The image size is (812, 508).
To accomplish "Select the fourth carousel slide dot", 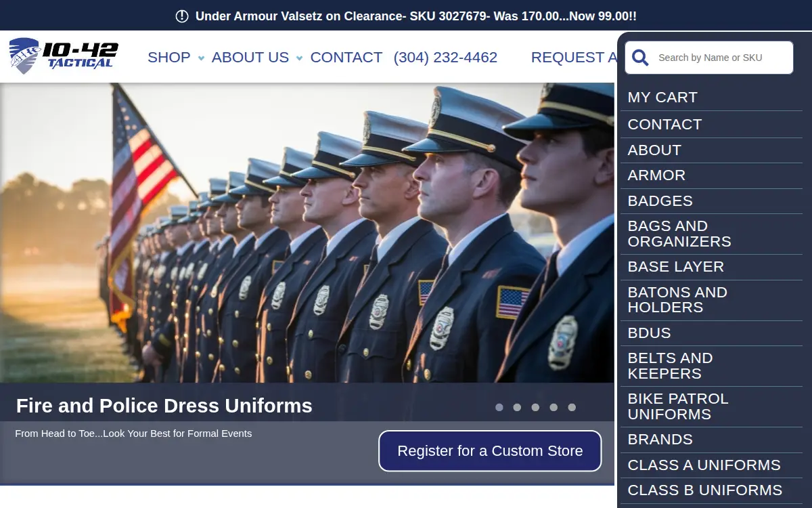I will 554,407.
